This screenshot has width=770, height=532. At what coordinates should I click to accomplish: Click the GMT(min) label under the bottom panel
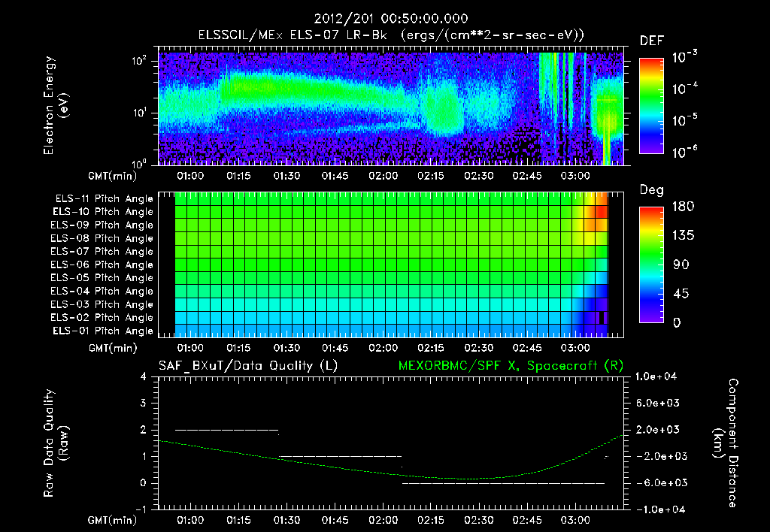[113, 520]
